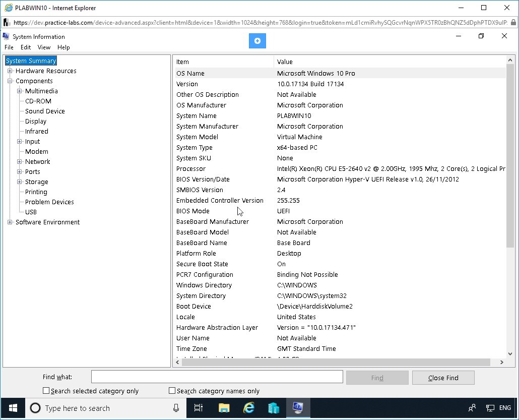Viewport: 519px width, 420px height.
Task: Click the Find what input field
Action: (217, 377)
